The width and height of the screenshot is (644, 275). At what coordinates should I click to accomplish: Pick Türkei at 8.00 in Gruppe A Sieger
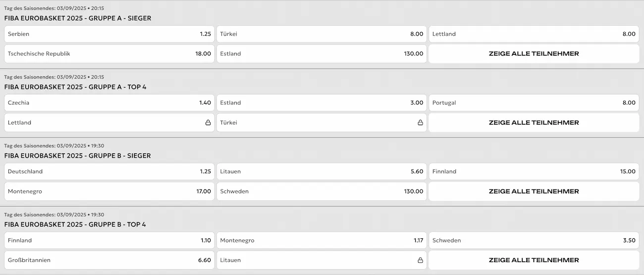322,34
